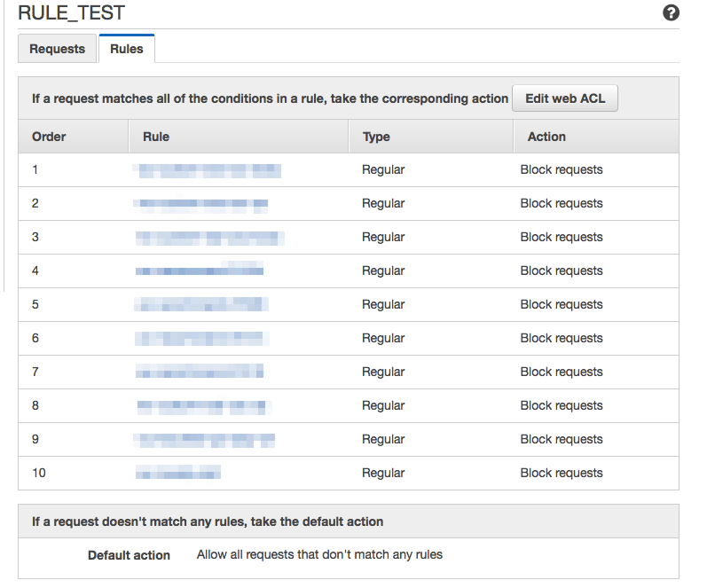Click the Action column header
The width and height of the screenshot is (707, 588).
pyautogui.click(x=546, y=137)
